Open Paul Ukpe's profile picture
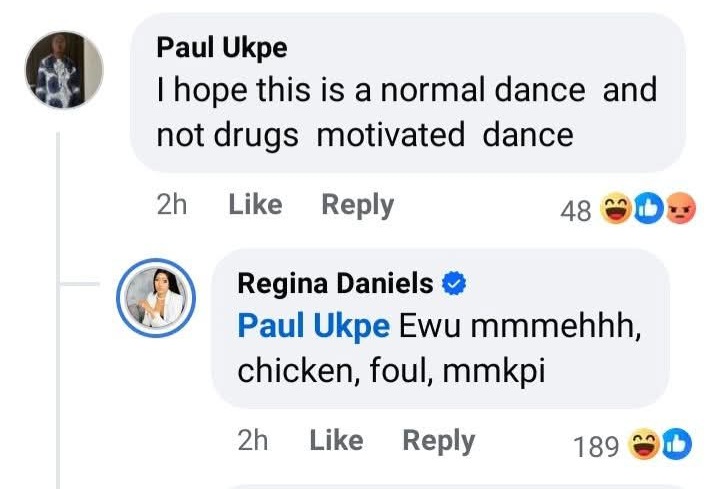The image size is (720, 489). [64, 70]
